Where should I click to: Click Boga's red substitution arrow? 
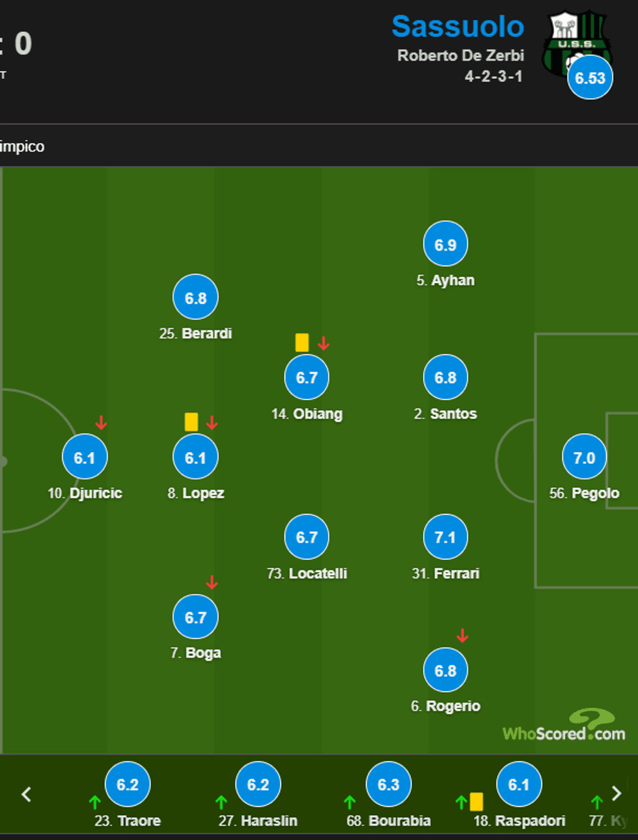point(212,582)
